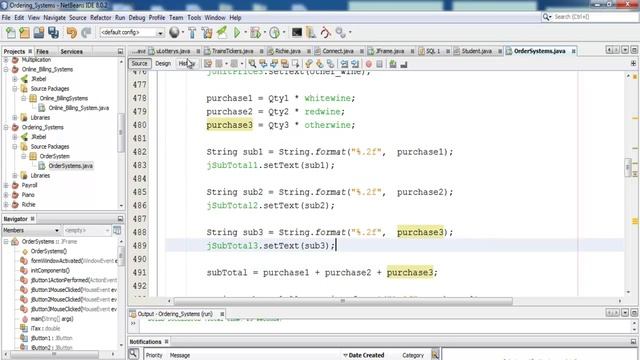Click the Open Project toolbar icon
Viewport: 640px width, 360px height.
pyautogui.click(x=39, y=33)
